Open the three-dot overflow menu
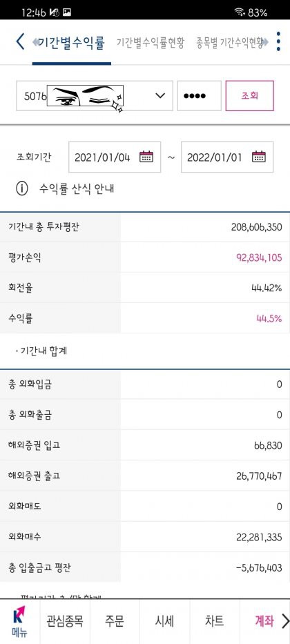Viewport: 290px width, 644px height. click(x=278, y=41)
